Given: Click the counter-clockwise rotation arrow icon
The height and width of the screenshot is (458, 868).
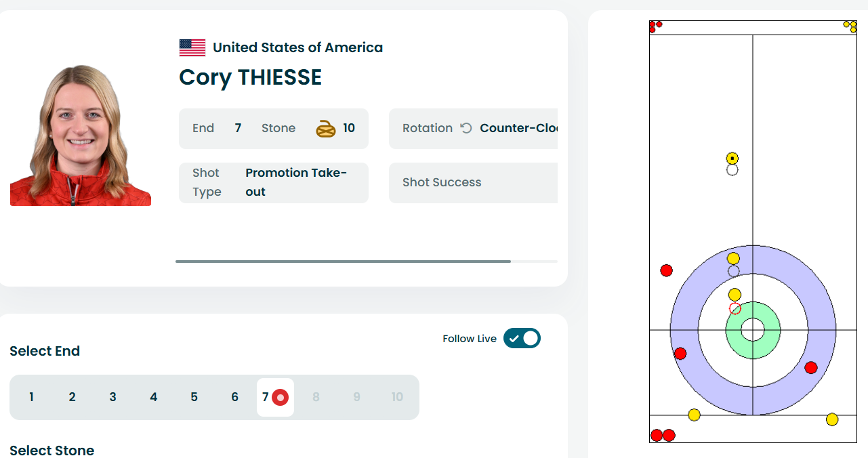Looking at the screenshot, I should (466, 128).
